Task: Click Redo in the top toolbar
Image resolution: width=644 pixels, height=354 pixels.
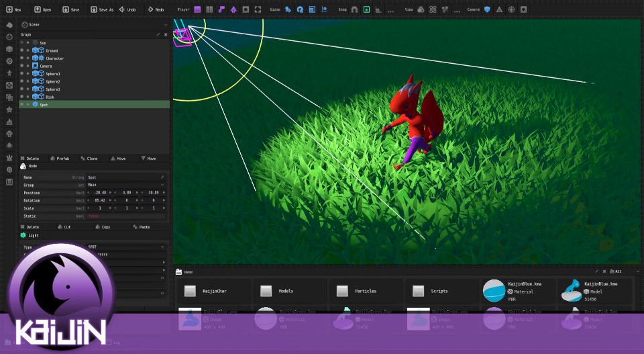Action: click(156, 9)
